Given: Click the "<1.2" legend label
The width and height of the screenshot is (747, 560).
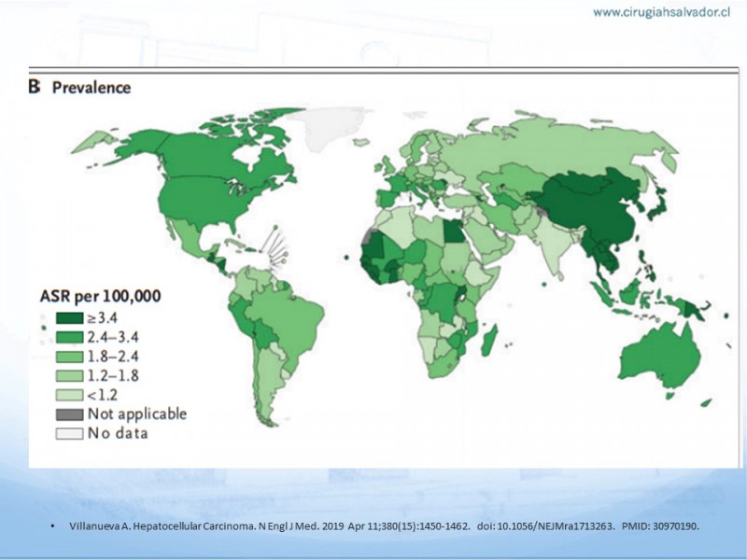Looking at the screenshot, I should [102, 395].
